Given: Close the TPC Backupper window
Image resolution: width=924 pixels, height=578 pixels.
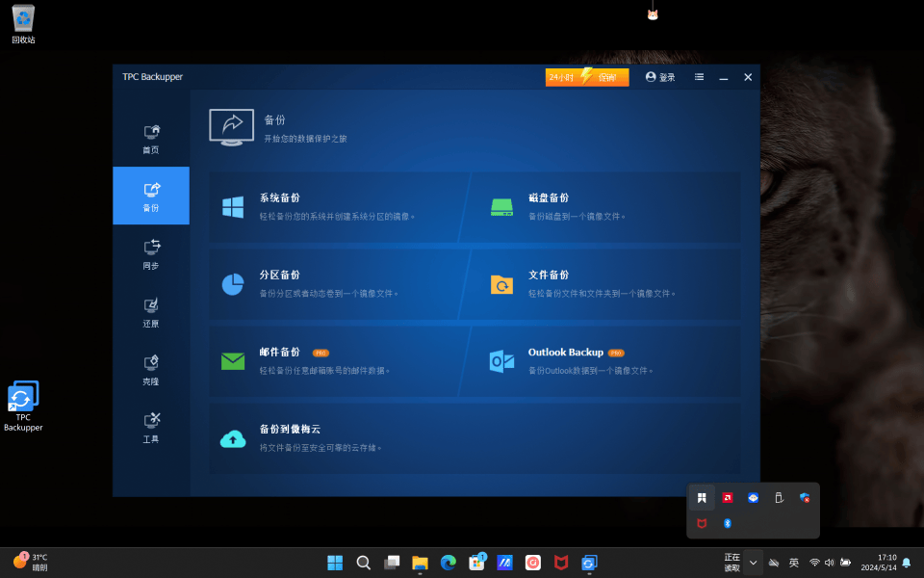Looking at the screenshot, I should coord(748,77).
